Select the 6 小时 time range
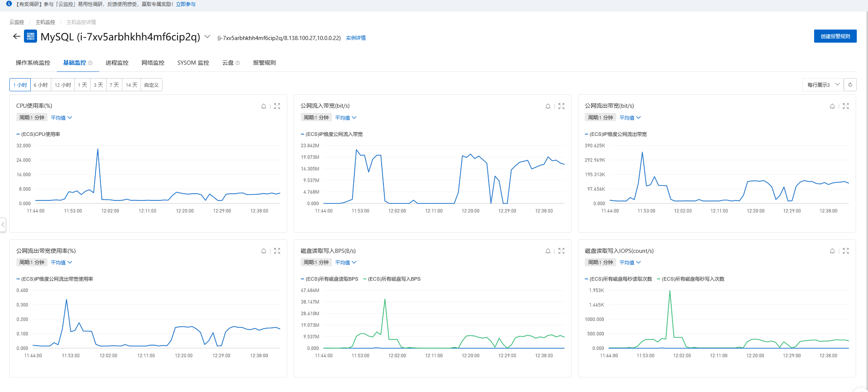Image resolution: width=868 pixels, height=392 pixels. (41, 85)
